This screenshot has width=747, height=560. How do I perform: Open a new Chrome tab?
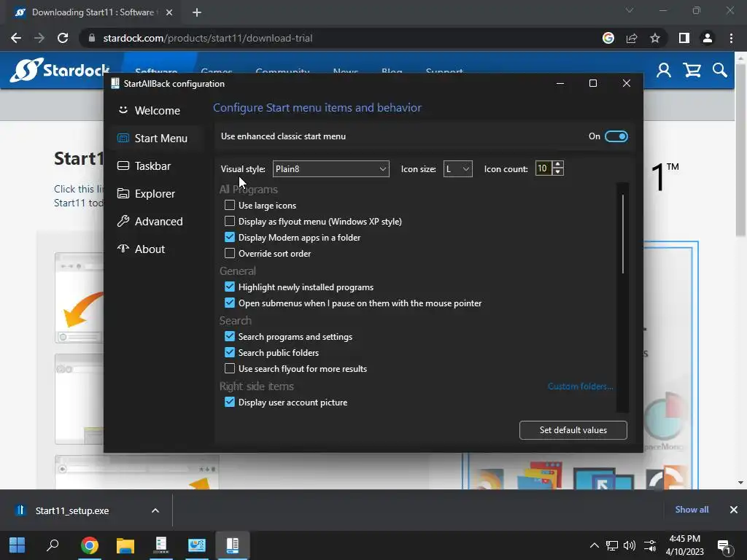click(x=197, y=12)
